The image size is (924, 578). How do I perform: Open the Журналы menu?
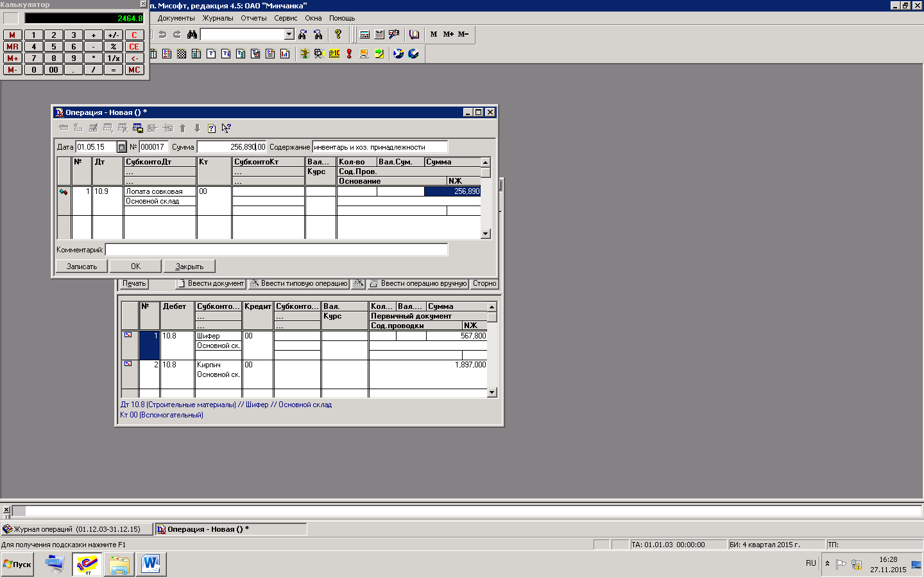coord(218,18)
